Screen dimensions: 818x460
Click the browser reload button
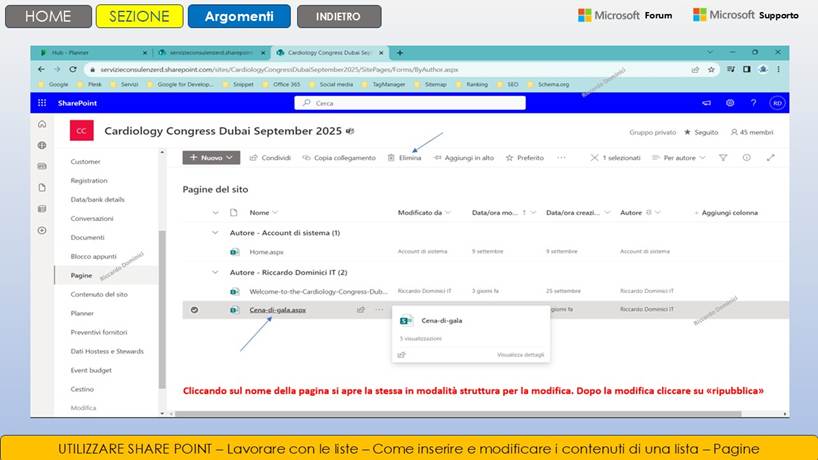point(73,69)
